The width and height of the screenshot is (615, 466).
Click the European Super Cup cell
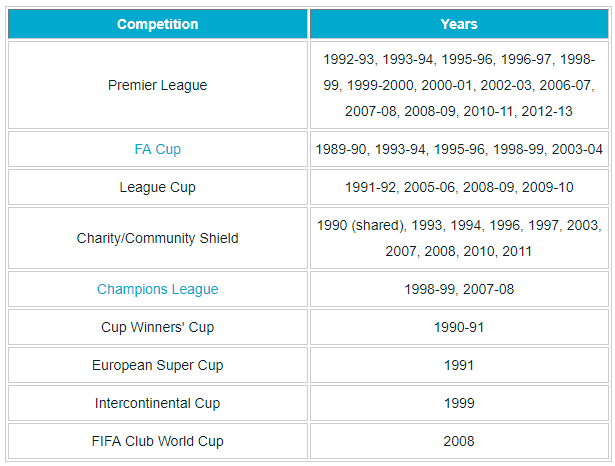pos(158,365)
